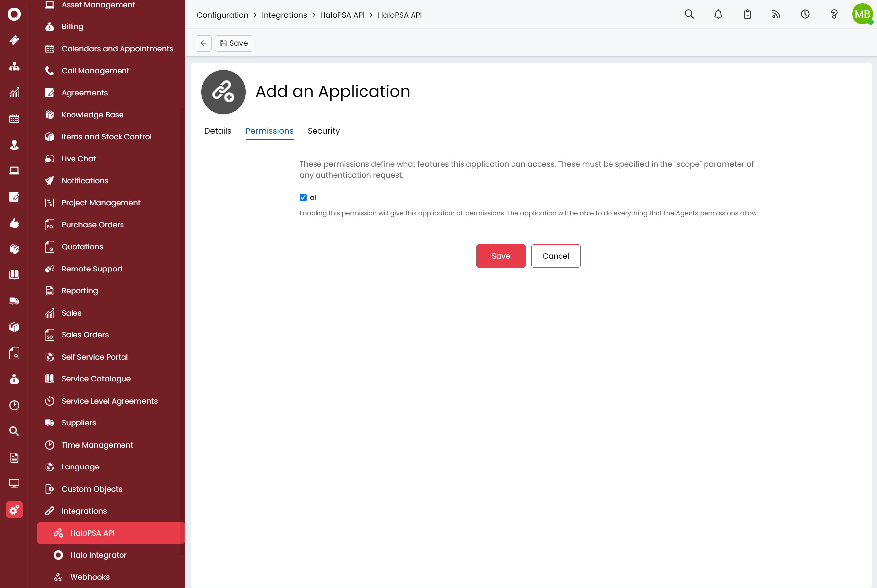Open billing money bag icon in narrow sidebar

(x=14, y=379)
